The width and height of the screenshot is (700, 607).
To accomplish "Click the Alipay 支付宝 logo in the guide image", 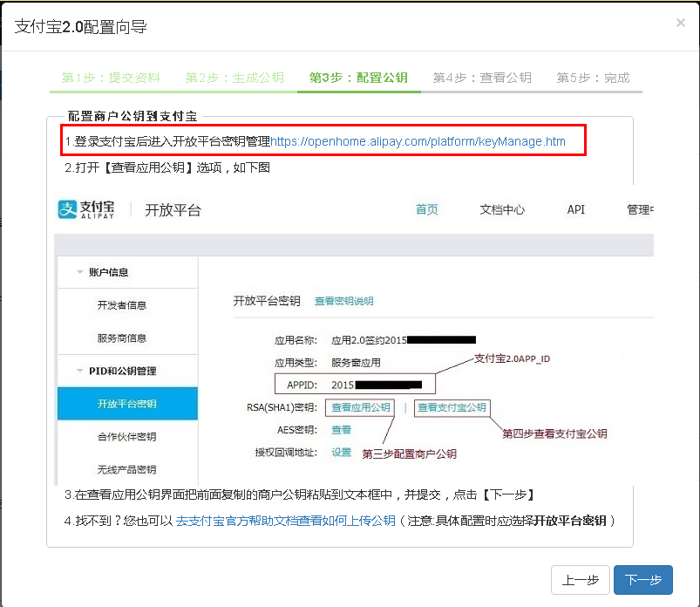I will click(86, 209).
